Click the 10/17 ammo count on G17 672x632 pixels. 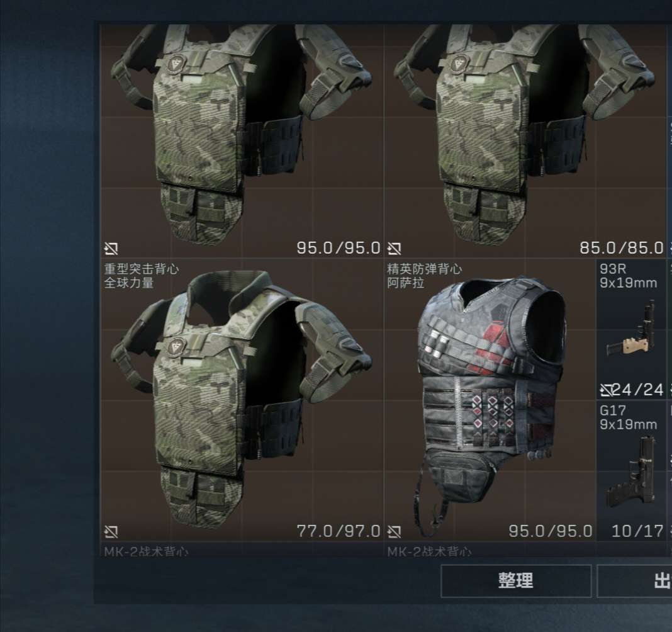point(637,531)
